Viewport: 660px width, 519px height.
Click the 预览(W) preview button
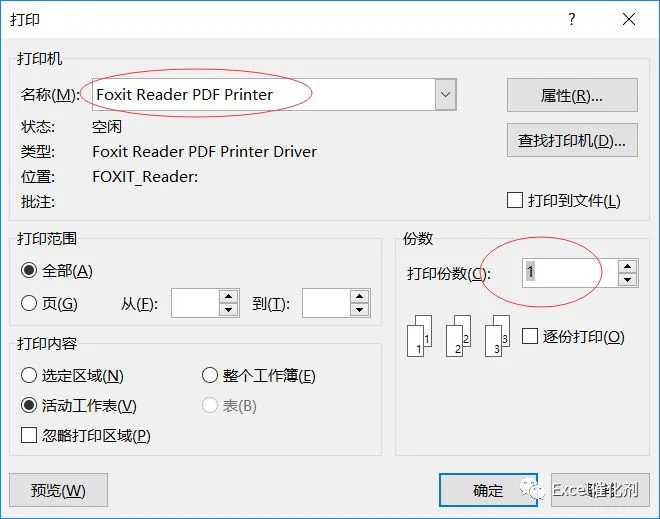tap(58, 490)
